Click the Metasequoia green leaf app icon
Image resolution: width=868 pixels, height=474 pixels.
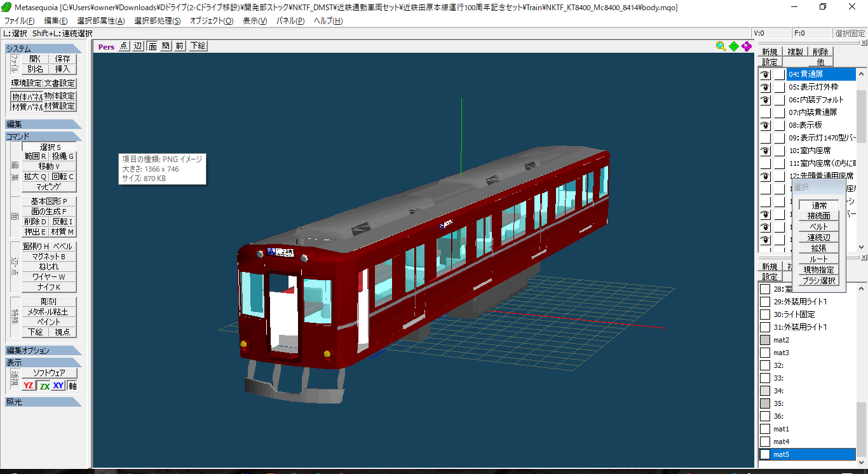click(6, 7)
